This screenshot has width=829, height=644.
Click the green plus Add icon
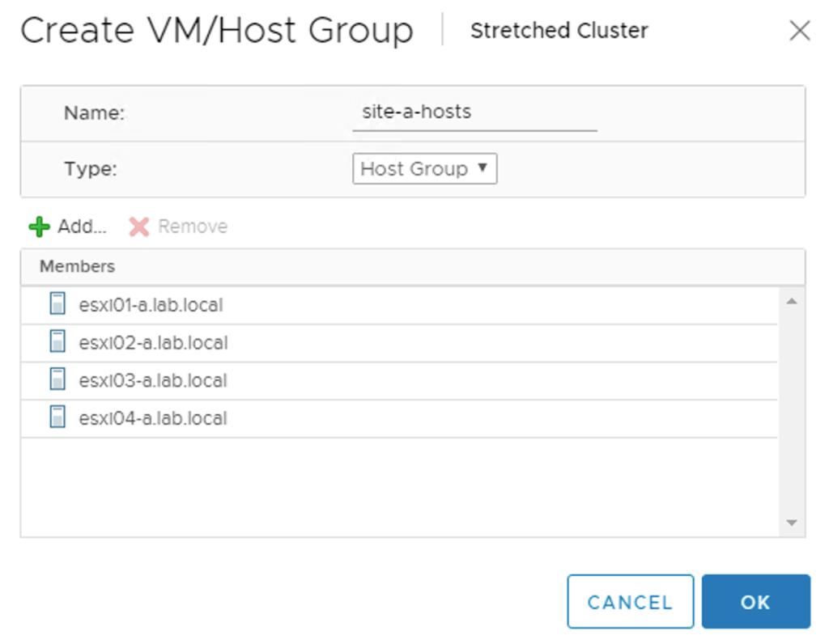tap(38, 227)
